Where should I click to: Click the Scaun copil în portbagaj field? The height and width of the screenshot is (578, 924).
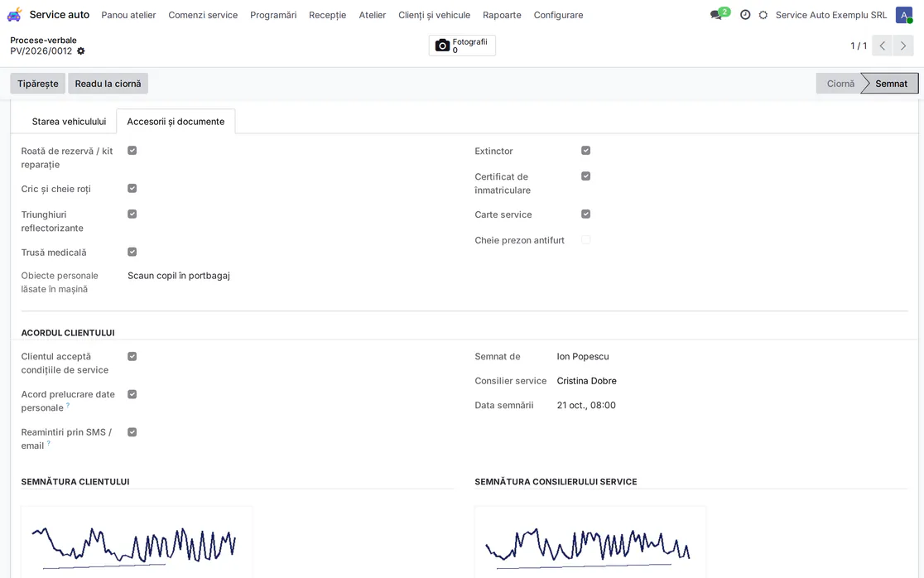179,276
